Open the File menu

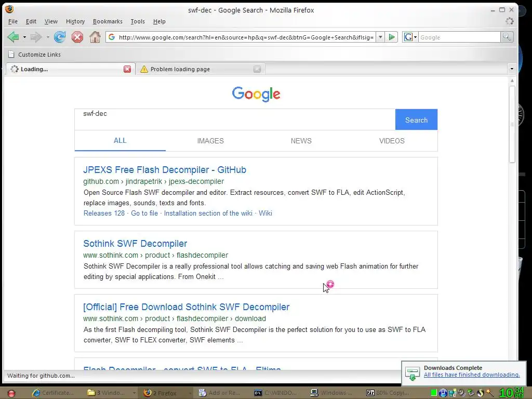tap(13, 21)
